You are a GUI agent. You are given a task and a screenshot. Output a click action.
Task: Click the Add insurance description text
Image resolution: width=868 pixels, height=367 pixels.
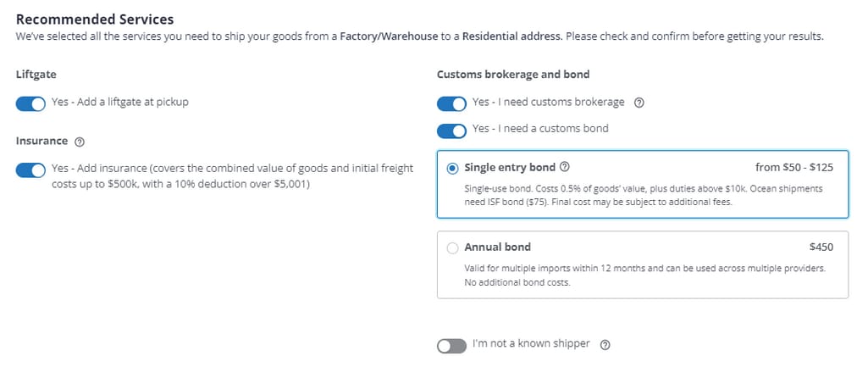232,175
